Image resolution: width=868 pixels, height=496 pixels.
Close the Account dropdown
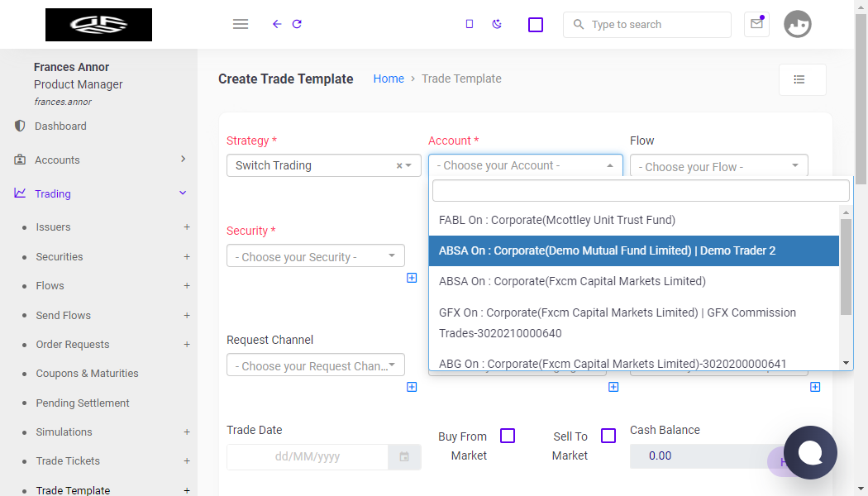[525, 165]
